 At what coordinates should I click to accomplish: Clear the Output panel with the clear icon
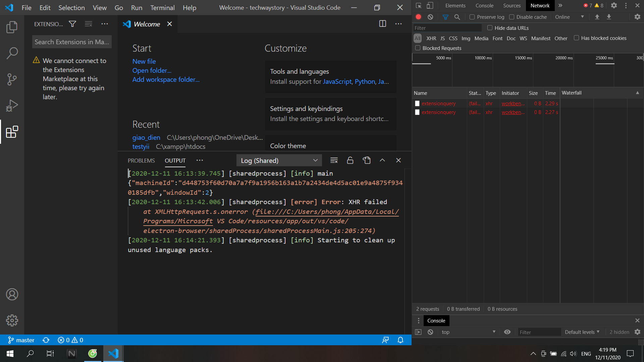(x=334, y=160)
